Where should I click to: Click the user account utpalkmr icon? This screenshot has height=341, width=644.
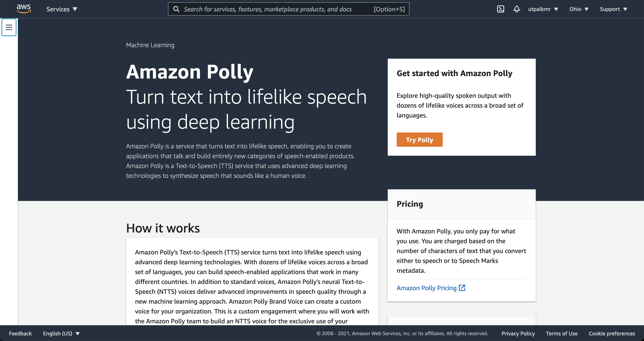[543, 9]
